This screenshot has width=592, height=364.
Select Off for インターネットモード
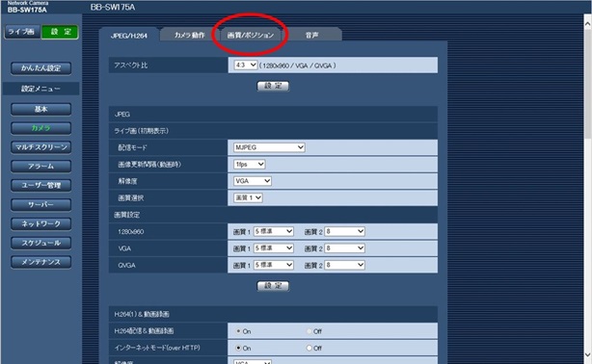point(309,348)
